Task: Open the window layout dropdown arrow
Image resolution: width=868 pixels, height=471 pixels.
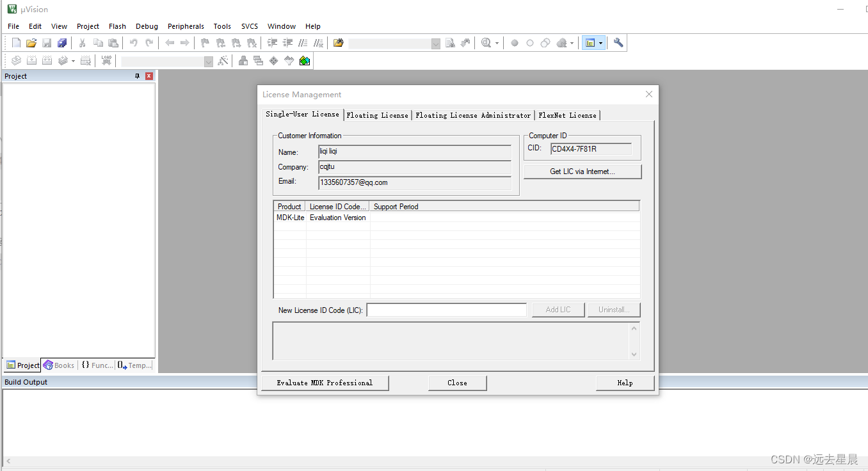Action: tap(600, 44)
